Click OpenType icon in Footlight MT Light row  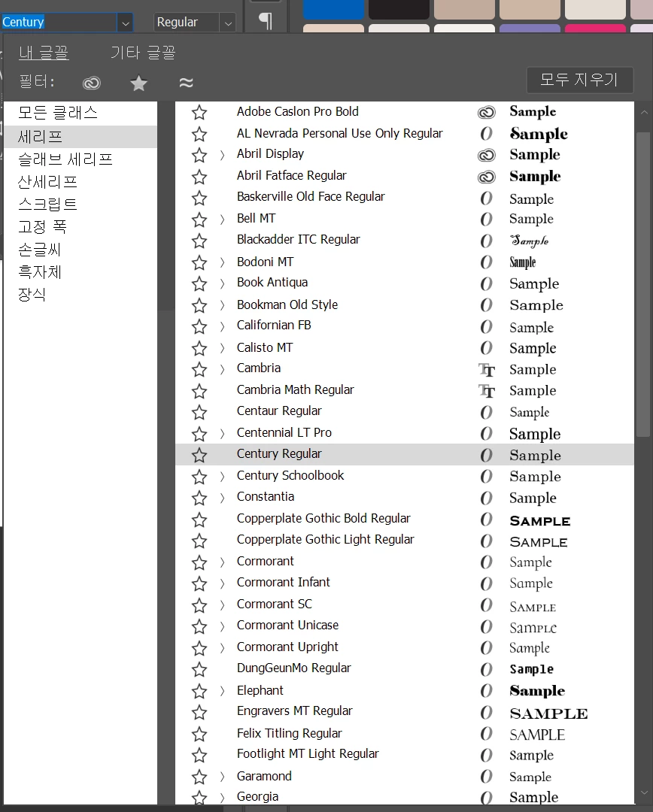point(486,755)
